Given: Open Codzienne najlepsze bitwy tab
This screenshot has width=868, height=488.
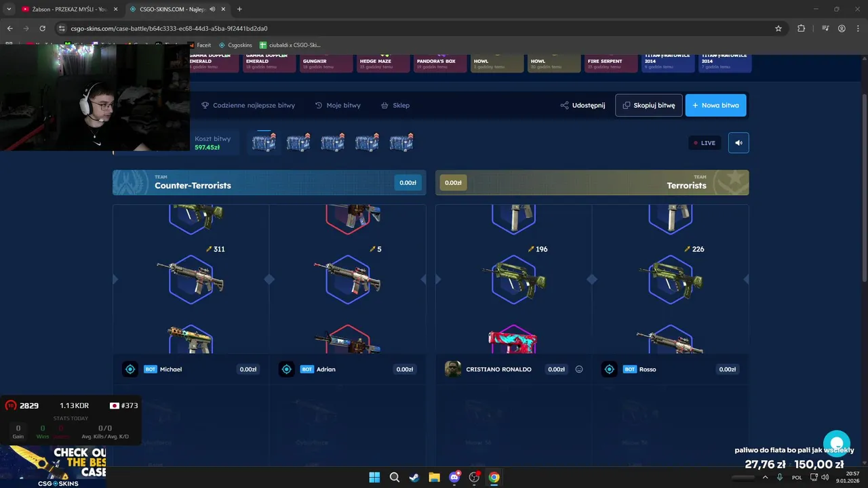Looking at the screenshot, I should click(x=248, y=106).
